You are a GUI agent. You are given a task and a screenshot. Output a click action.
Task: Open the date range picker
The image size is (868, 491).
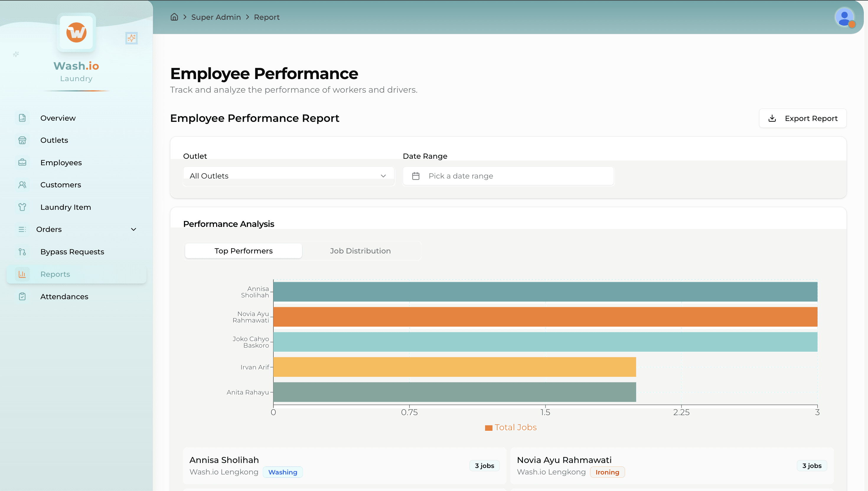pyautogui.click(x=508, y=176)
